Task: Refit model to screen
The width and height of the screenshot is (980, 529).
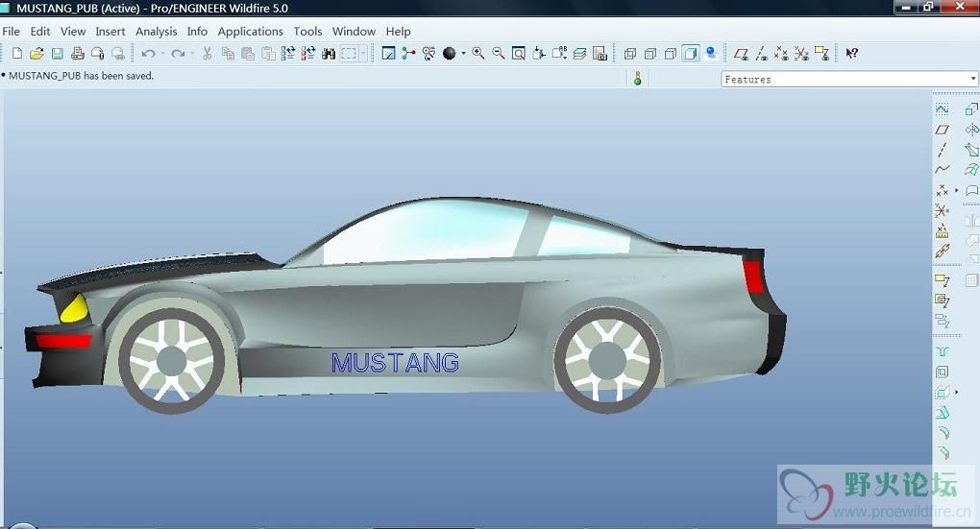Action: (518, 54)
